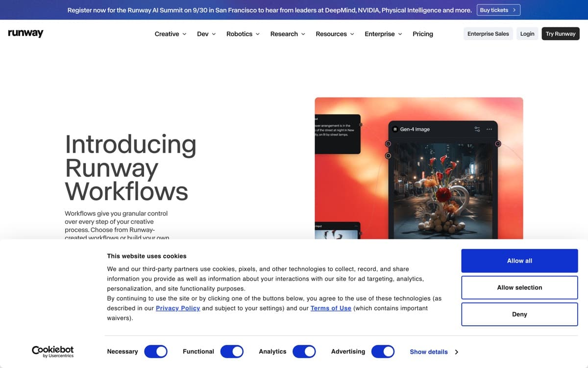
Task: Click Buy tickets in the banner
Action: pos(498,10)
